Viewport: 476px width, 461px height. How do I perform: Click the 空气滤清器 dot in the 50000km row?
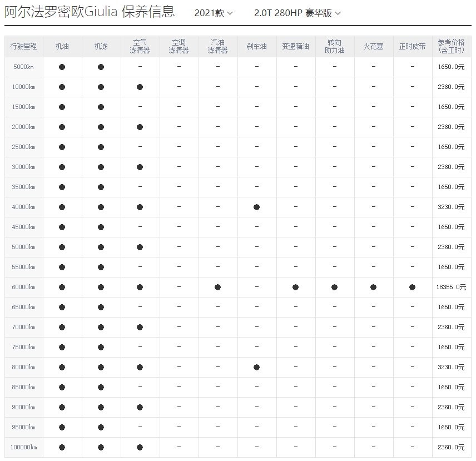140,247
